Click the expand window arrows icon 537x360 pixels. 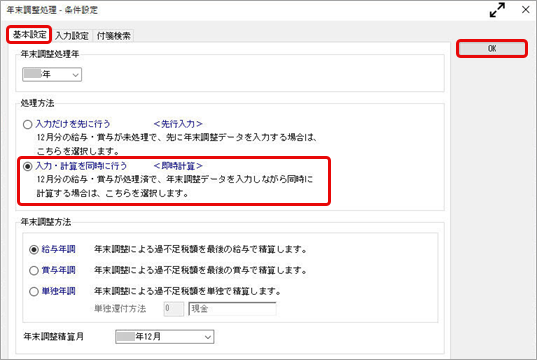[497, 10]
